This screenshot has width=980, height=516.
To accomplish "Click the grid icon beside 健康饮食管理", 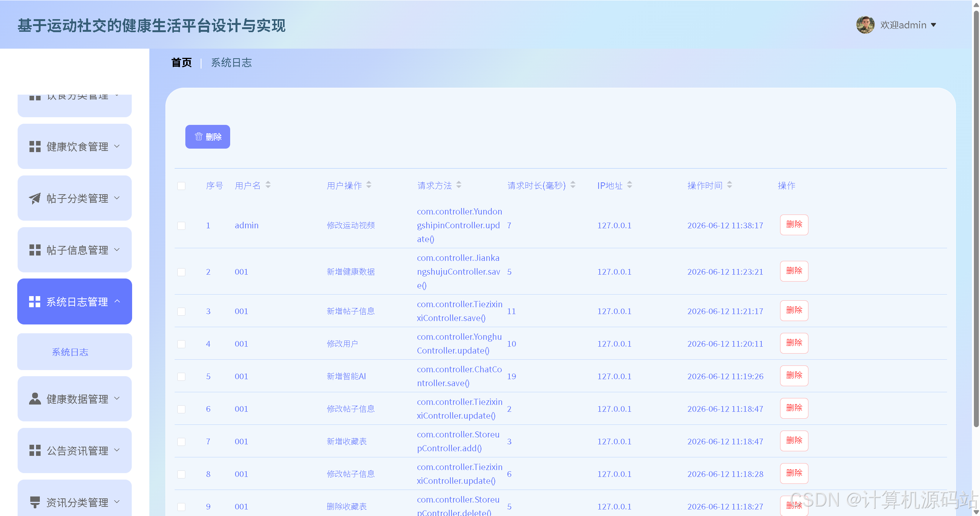I will pyautogui.click(x=35, y=146).
